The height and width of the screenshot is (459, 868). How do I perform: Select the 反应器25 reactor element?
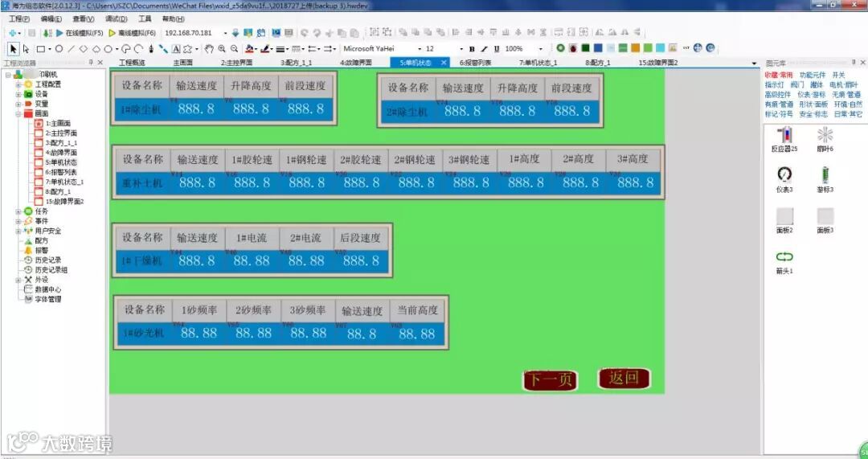(784, 139)
